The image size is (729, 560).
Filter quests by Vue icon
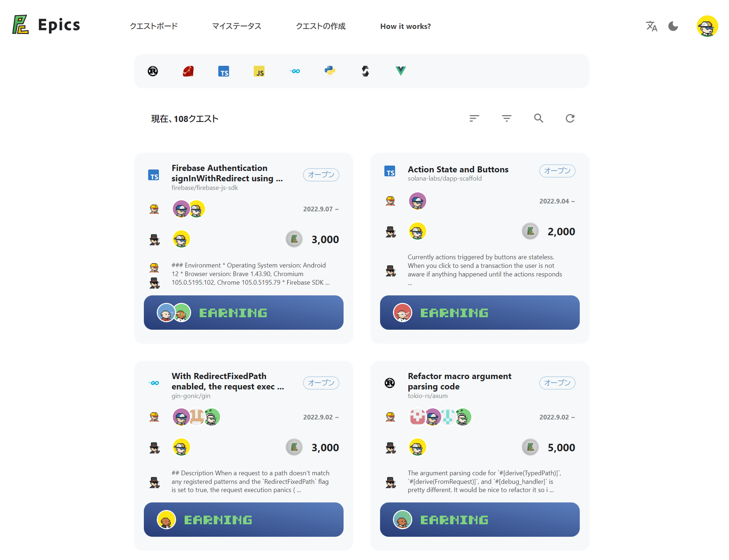(401, 71)
